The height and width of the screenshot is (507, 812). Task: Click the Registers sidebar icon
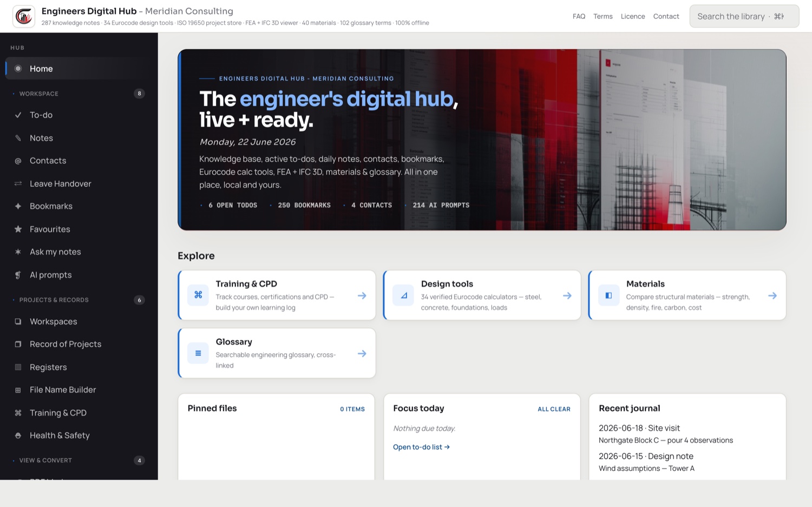coord(18,367)
